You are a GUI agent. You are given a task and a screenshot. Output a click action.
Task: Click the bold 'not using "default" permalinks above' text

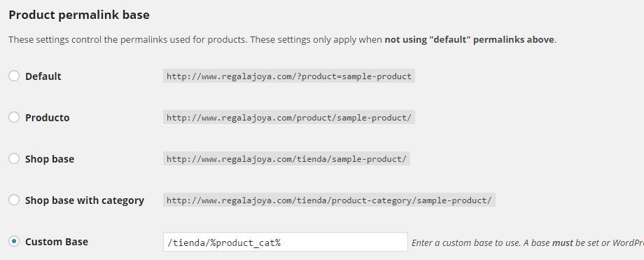click(470, 40)
